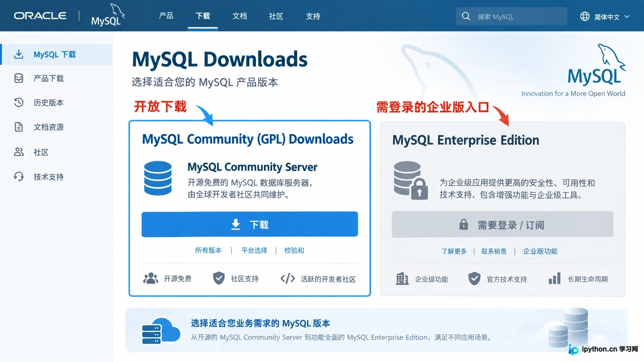Click the search magnifier icon

(x=466, y=16)
